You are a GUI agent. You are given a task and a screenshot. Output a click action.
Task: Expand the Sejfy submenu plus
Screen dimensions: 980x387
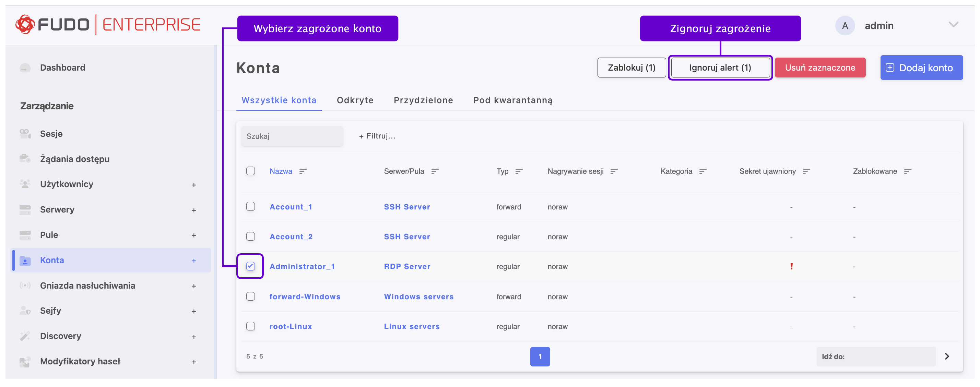[194, 311]
